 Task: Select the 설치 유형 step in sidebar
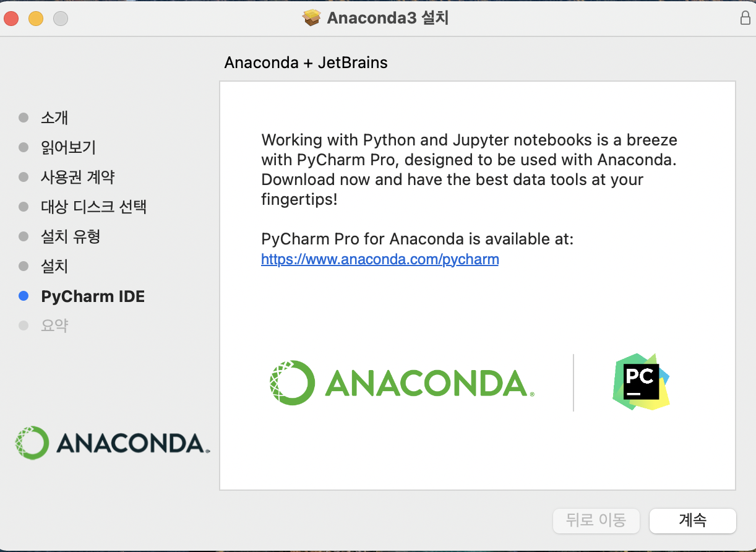click(71, 236)
